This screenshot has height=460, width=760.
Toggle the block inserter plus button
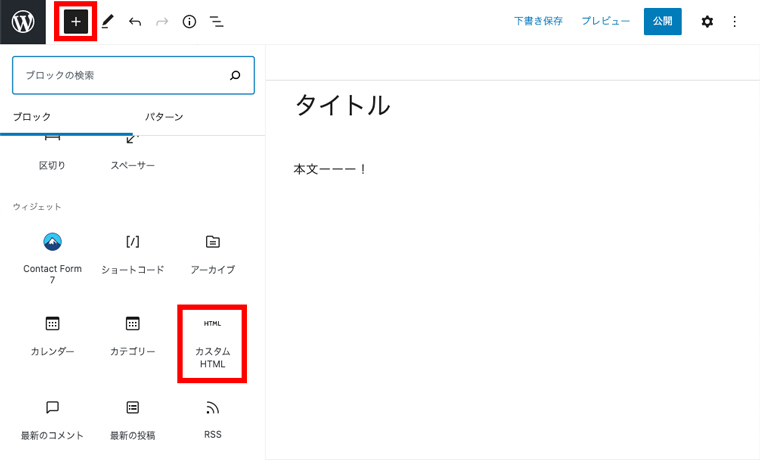coord(76,21)
